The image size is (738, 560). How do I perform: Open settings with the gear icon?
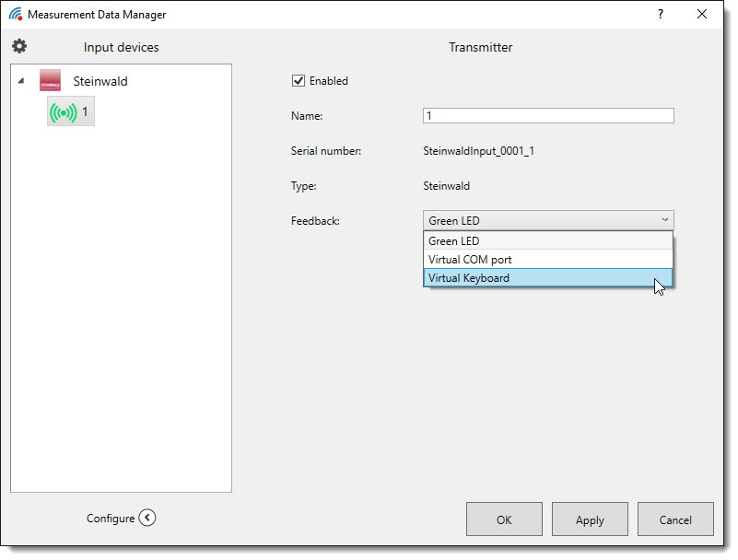click(19, 46)
